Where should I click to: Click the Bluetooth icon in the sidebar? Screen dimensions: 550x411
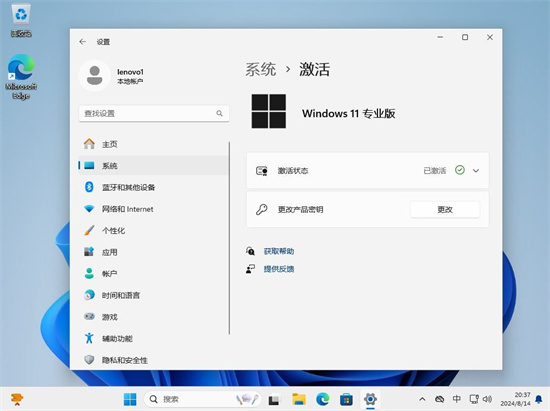point(89,187)
